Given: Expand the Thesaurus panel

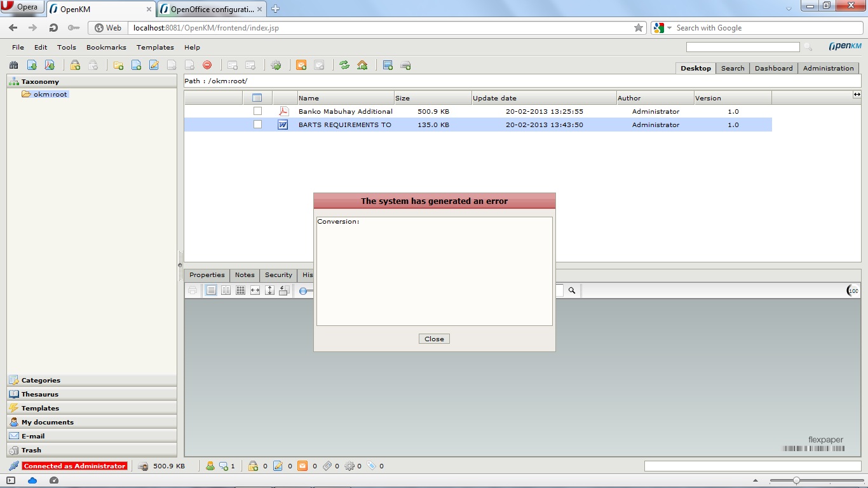Looking at the screenshot, I should (x=39, y=394).
